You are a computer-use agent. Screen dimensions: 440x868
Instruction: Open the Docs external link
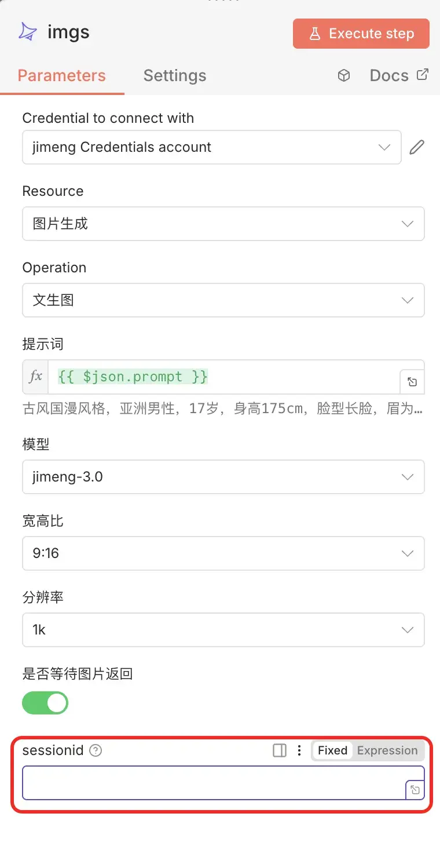[399, 76]
